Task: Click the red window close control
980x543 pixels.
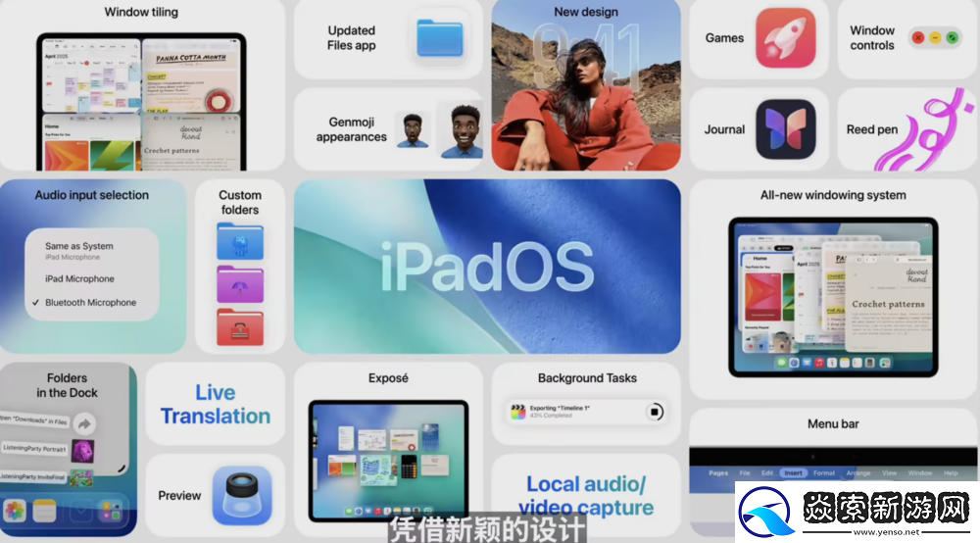Action: (918, 38)
